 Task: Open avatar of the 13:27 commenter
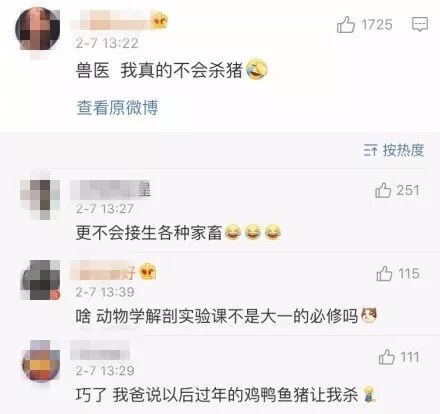40,197
